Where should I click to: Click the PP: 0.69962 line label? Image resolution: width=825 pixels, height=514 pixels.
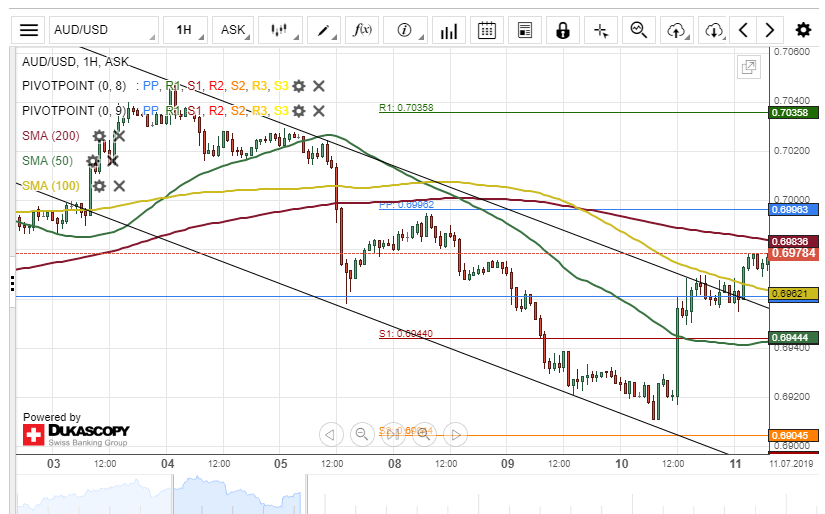pyautogui.click(x=406, y=205)
